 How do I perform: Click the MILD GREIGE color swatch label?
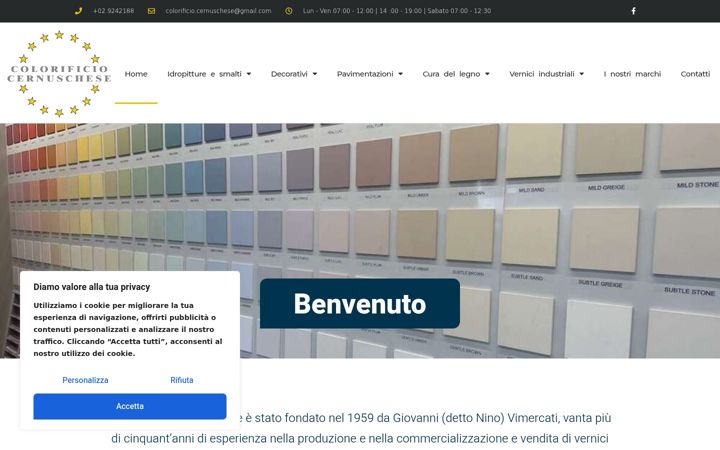point(606,187)
